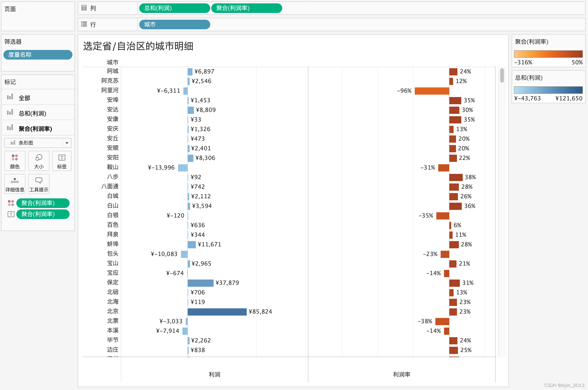
Task: Click the Columns shelf icon
Action: tap(84, 8)
